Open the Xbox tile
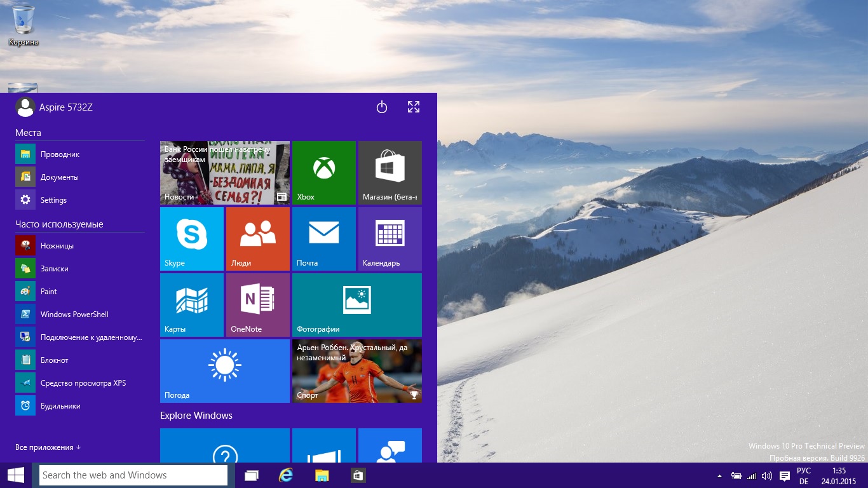Viewport: 868px width, 488px height. [x=324, y=172]
